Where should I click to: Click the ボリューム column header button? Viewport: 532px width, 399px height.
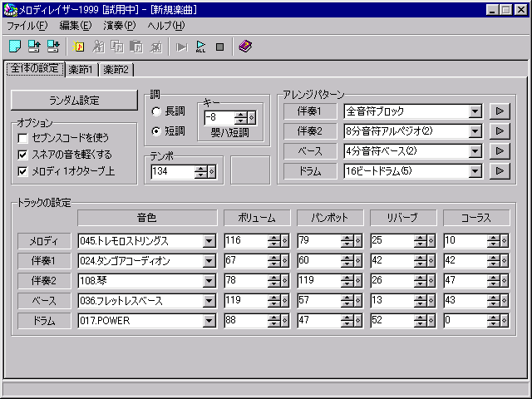257,218
